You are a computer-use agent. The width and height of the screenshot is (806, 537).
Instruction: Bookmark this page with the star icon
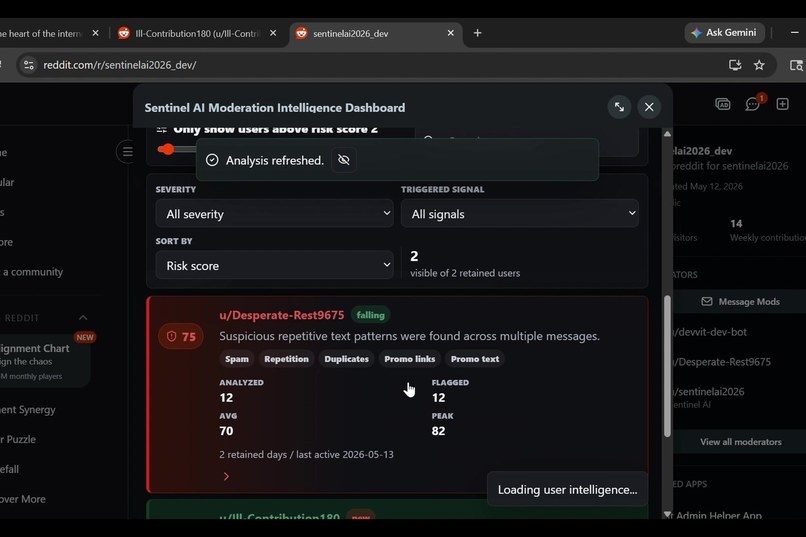pos(759,65)
